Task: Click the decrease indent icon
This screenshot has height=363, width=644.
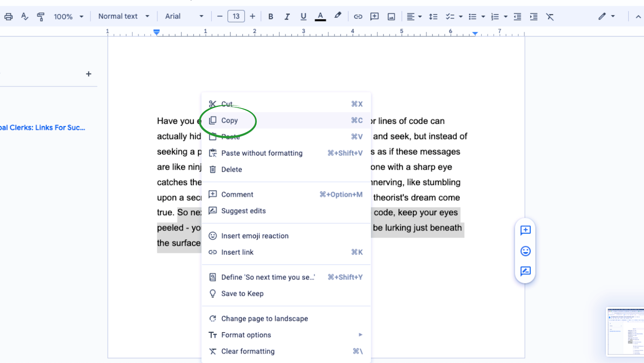Action: 518,17
